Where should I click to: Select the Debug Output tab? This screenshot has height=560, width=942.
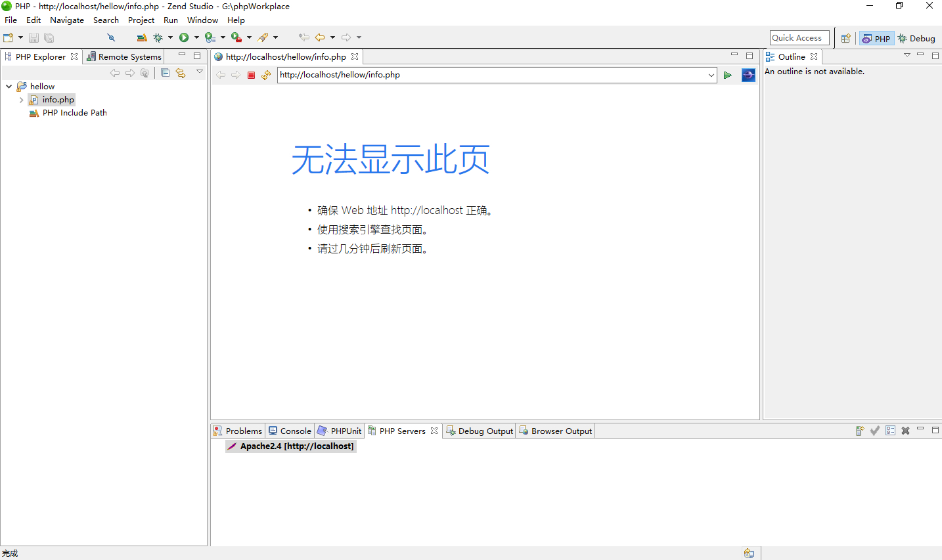[480, 431]
